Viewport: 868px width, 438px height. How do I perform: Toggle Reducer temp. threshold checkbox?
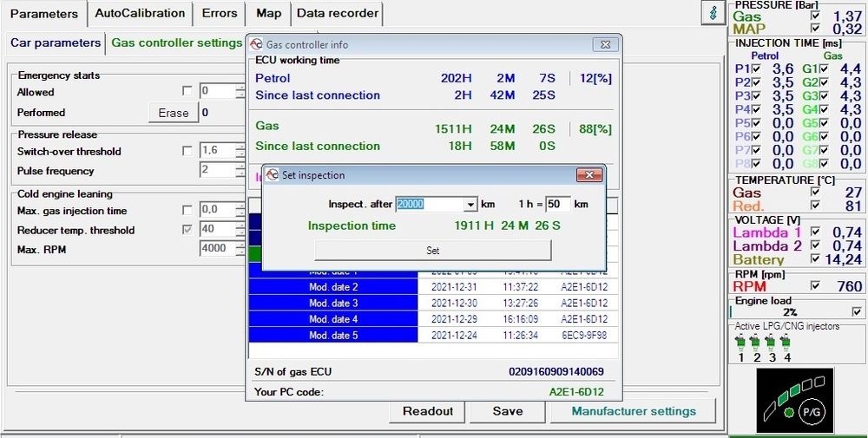187,230
